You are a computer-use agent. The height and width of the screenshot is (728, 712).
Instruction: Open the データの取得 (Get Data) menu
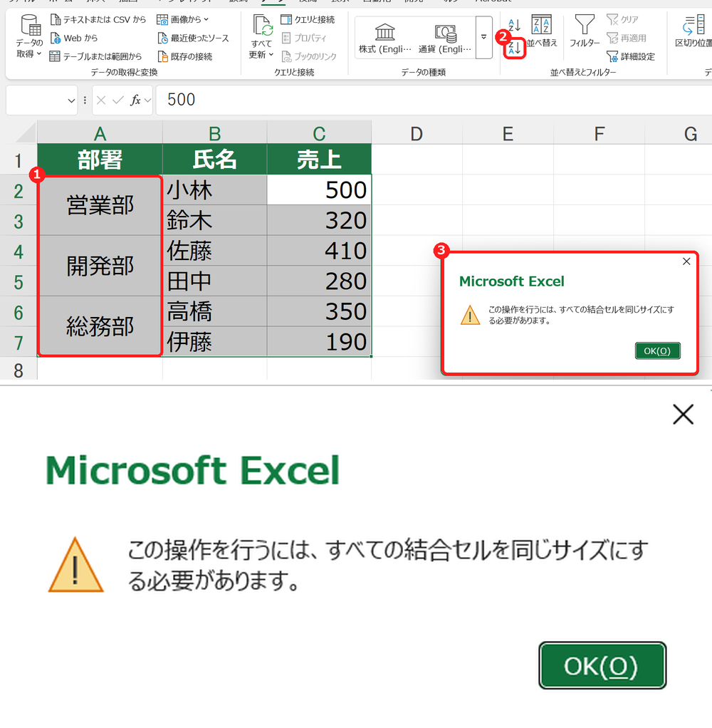(x=30, y=36)
